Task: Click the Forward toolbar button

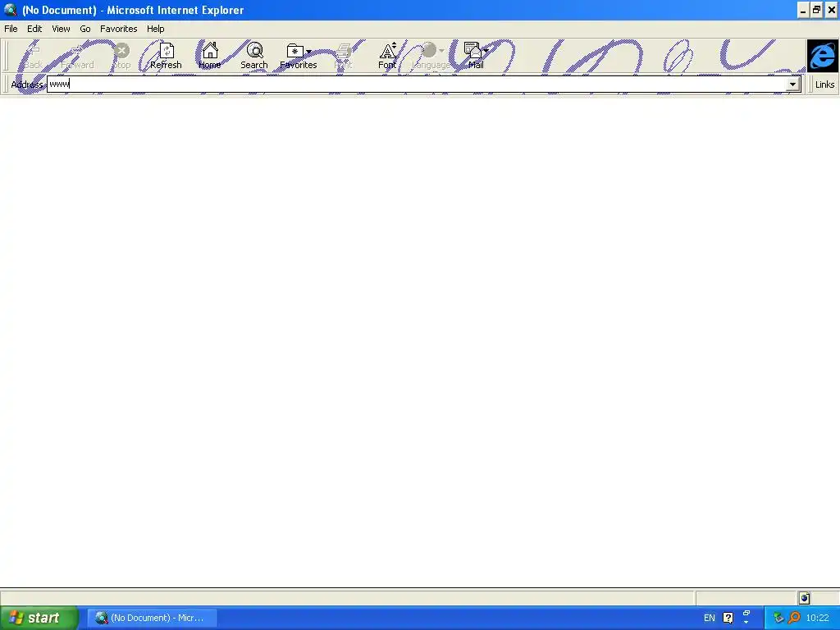Action: [x=77, y=56]
